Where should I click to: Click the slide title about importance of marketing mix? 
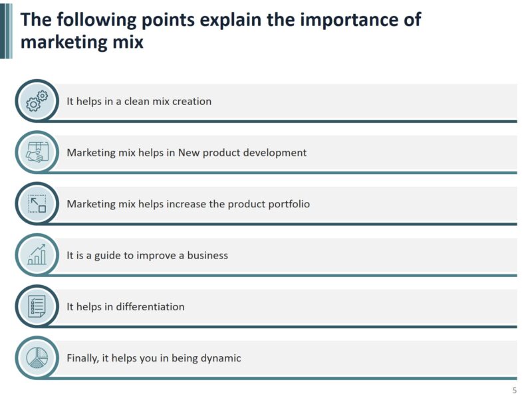pos(220,31)
